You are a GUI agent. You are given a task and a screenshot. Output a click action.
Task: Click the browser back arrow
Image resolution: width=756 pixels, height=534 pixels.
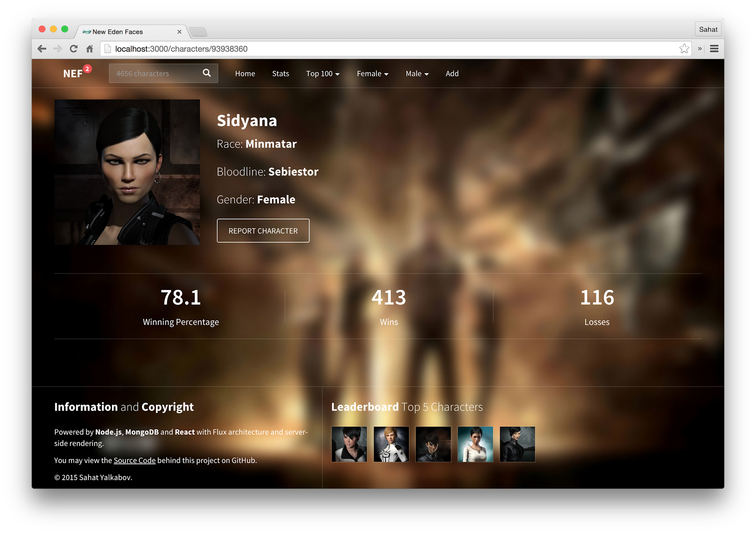click(42, 49)
